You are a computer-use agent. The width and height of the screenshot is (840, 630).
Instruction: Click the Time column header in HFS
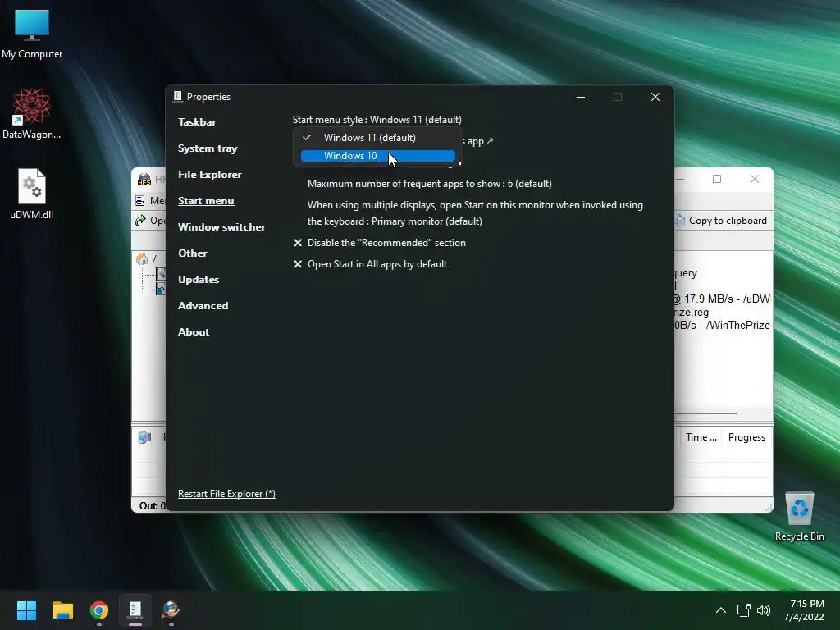[x=701, y=438]
